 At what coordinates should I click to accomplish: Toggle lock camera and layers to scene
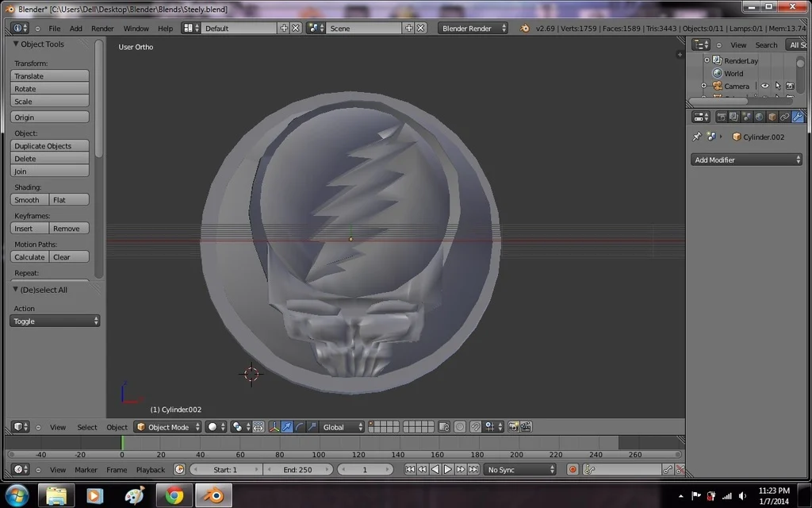click(x=444, y=426)
